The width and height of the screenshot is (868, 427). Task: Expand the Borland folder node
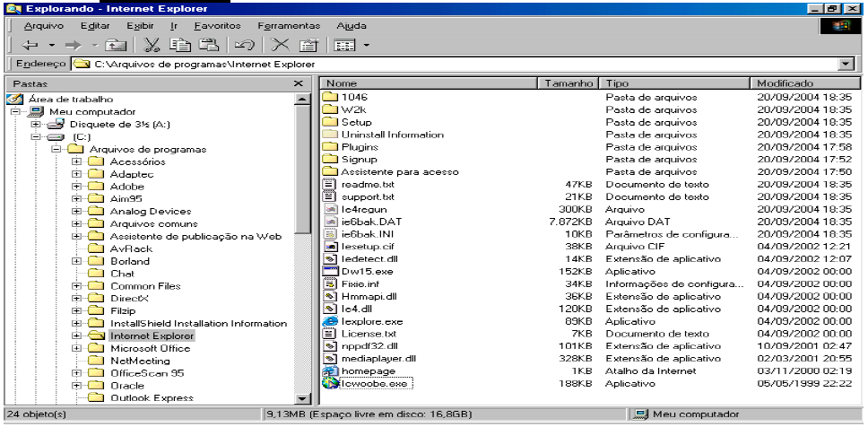click(x=76, y=261)
